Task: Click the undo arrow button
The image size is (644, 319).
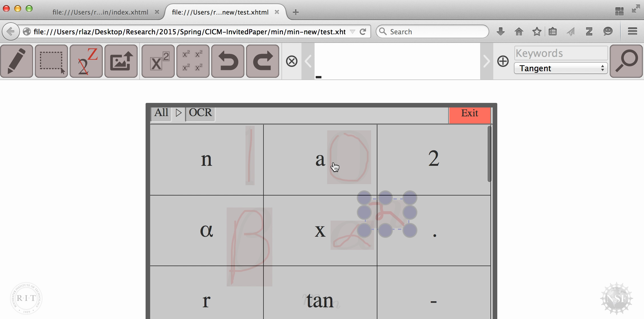Action: pos(228,61)
